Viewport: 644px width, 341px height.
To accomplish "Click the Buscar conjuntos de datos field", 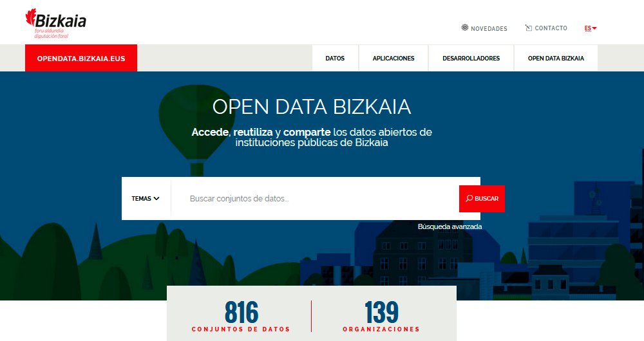I will click(x=315, y=199).
